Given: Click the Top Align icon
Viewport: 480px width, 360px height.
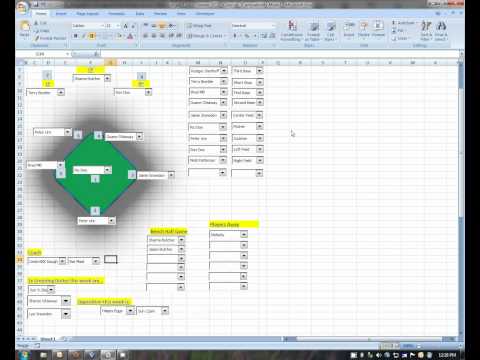Looking at the screenshot, I should tap(146, 25).
